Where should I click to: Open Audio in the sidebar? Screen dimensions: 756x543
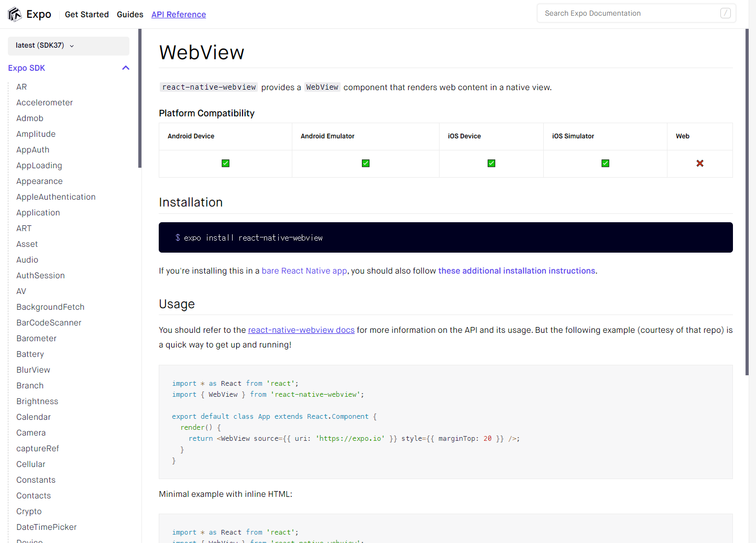[x=27, y=260]
